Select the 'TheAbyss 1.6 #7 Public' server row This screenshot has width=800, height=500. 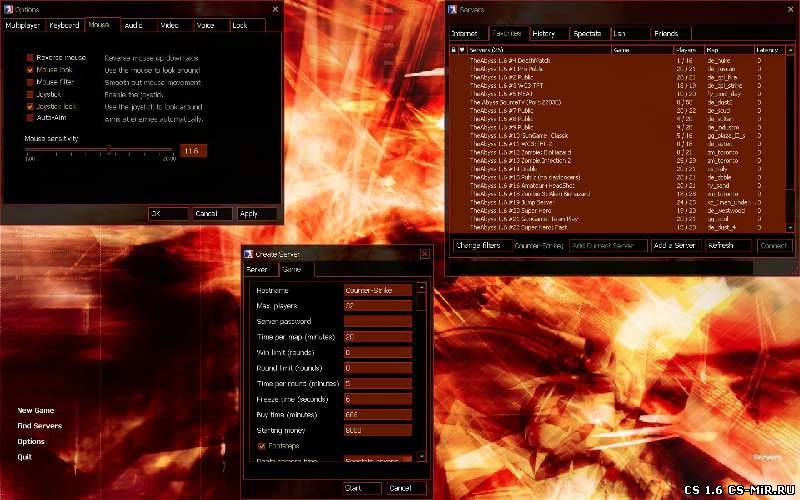[618, 111]
